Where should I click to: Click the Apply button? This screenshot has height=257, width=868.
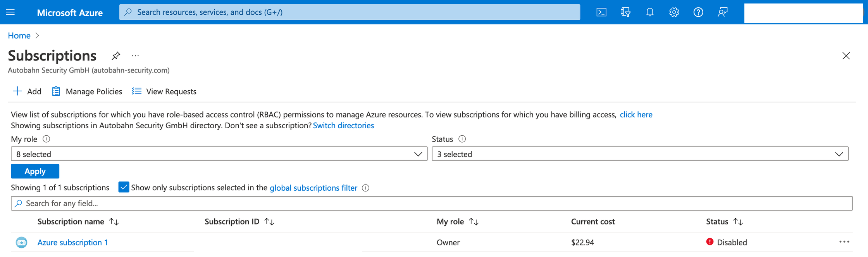(35, 171)
